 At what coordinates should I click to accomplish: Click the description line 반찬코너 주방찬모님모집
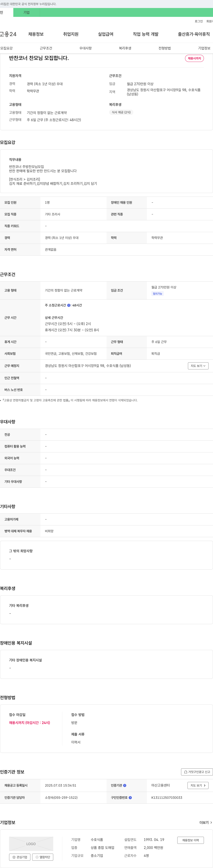click(26, 166)
